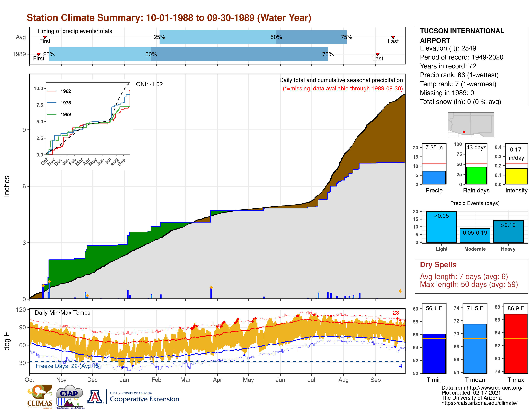Click the 'Inches' y-axis label
This screenshot has height=411, width=532.
click(x=7, y=186)
